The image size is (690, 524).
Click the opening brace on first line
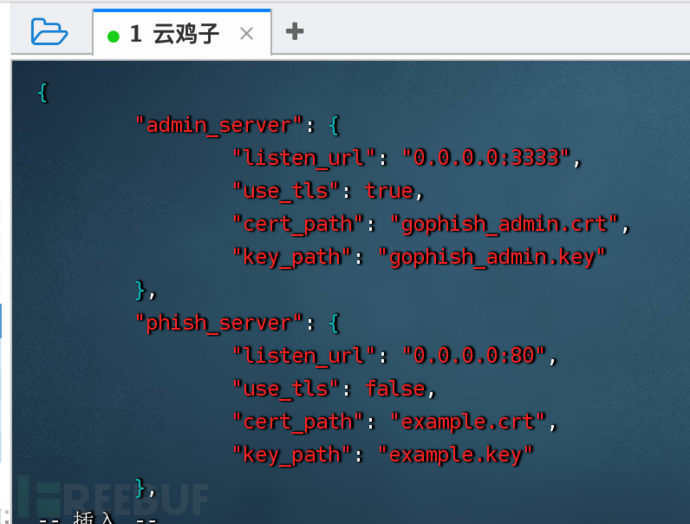43,93
